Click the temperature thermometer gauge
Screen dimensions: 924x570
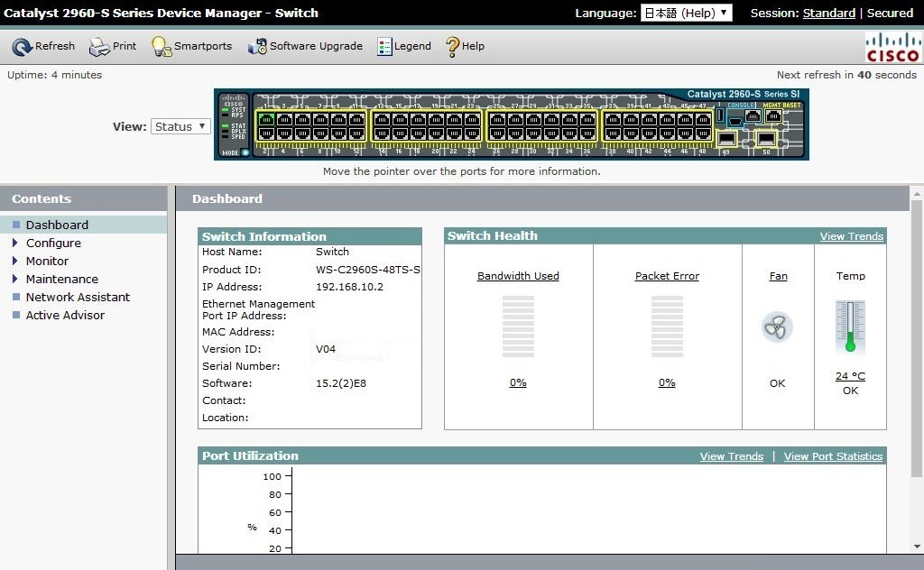pos(850,326)
